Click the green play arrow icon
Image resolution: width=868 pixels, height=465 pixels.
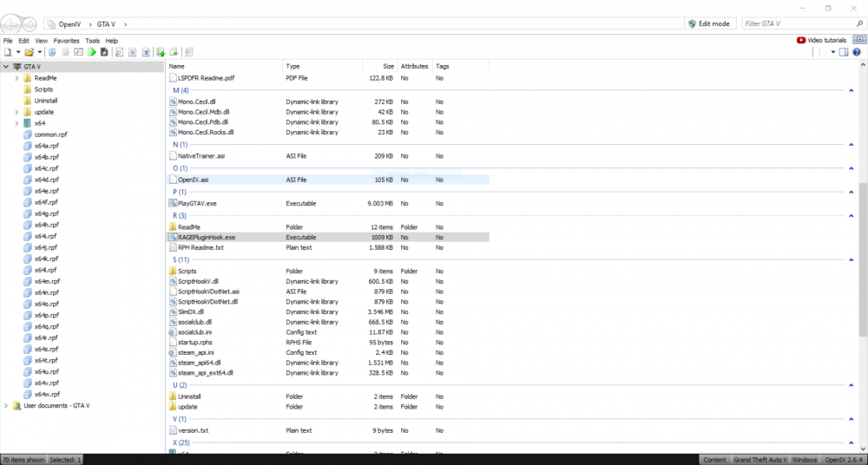pos(92,52)
